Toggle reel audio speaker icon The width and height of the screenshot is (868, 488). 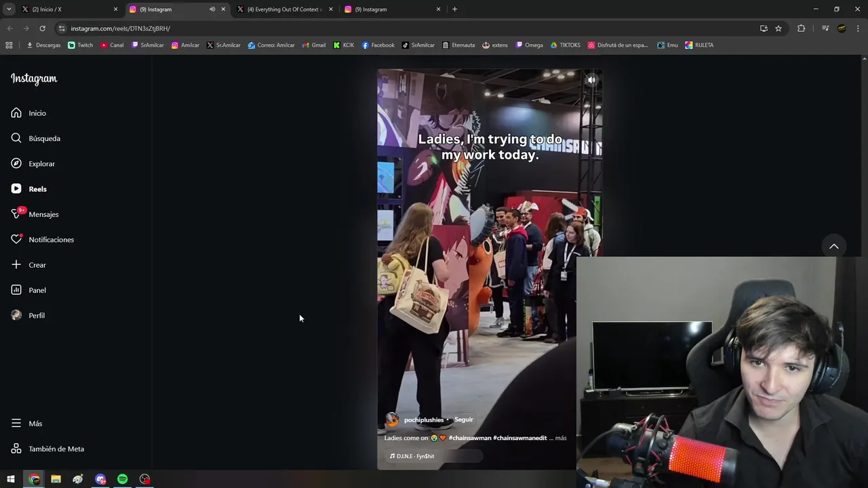(591, 80)
